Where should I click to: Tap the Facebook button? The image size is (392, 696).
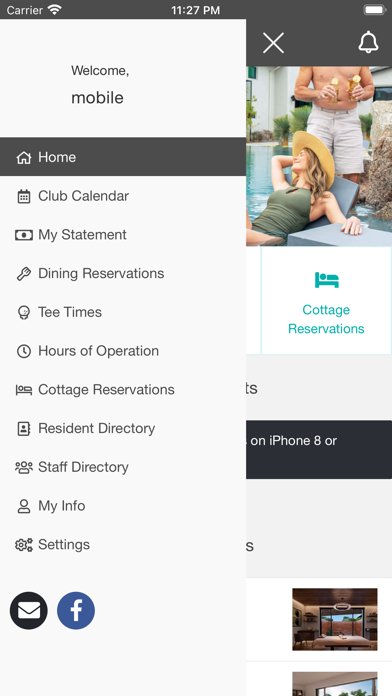coord(76,611)
